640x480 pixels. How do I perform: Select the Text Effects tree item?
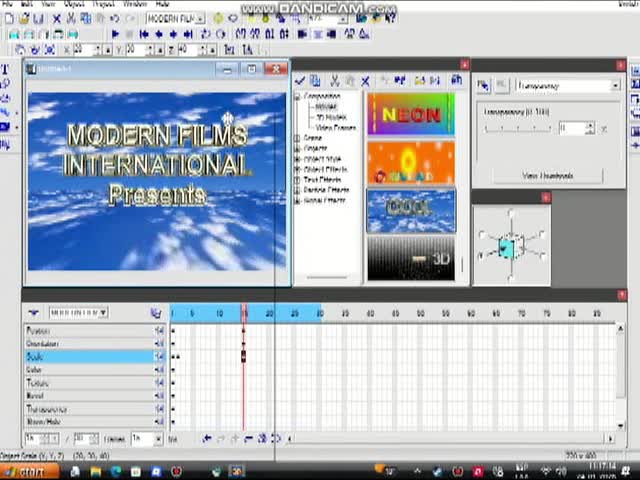[x=323, y=180]
